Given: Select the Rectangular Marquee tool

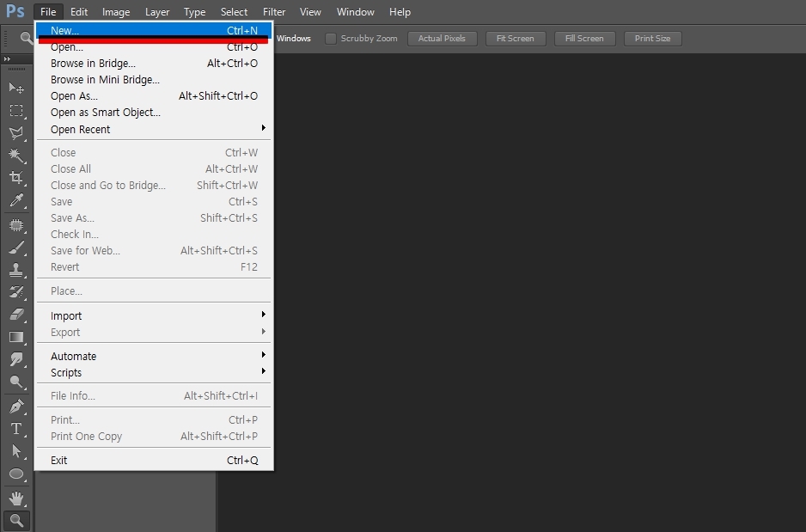Looking at the screenshot, I should 16,111.
